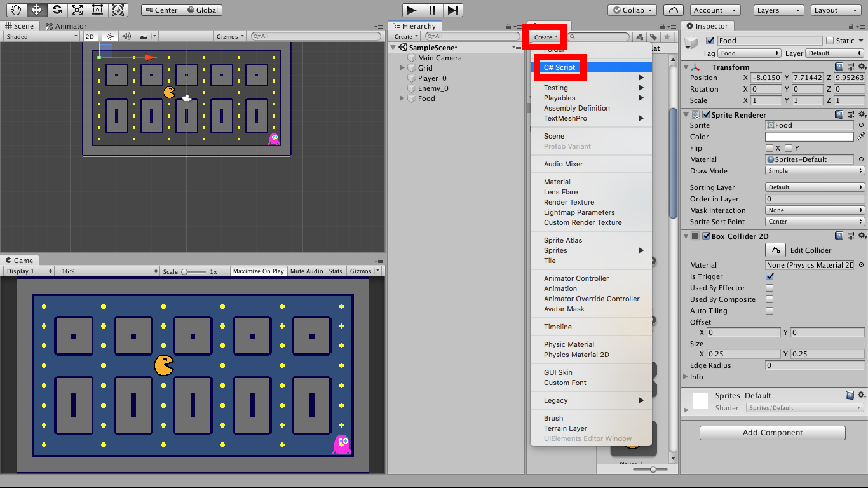Open the Tag dropdown
This screenshot has height=488, width=868.
[x=750, y=53]
